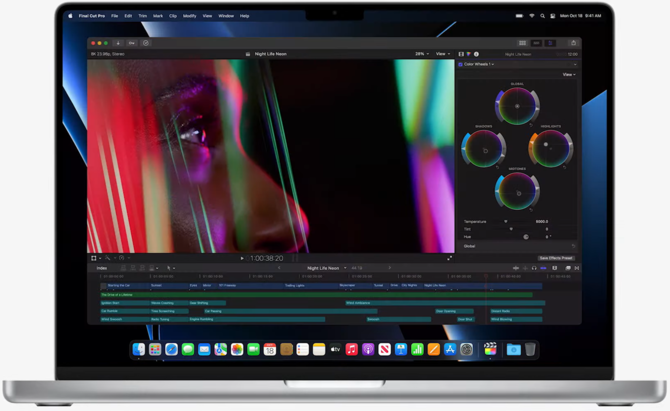Open the File menu

click(x=115, y=16)
